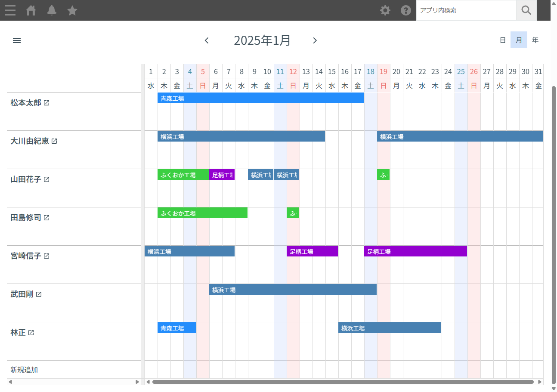Click 新規追加 to add a row
Viewport: 557px width, 392px height.
[24, 370]
